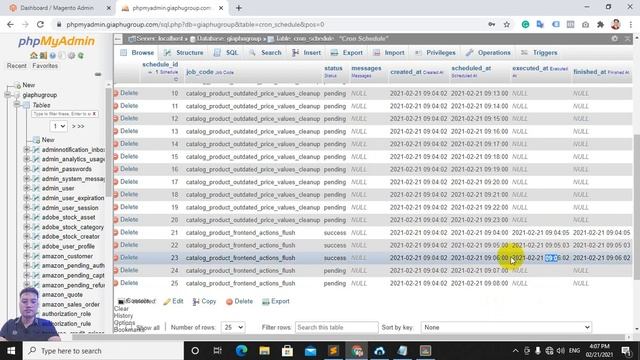
Task: Open the Search tab
Action: [x=266, y=53]
